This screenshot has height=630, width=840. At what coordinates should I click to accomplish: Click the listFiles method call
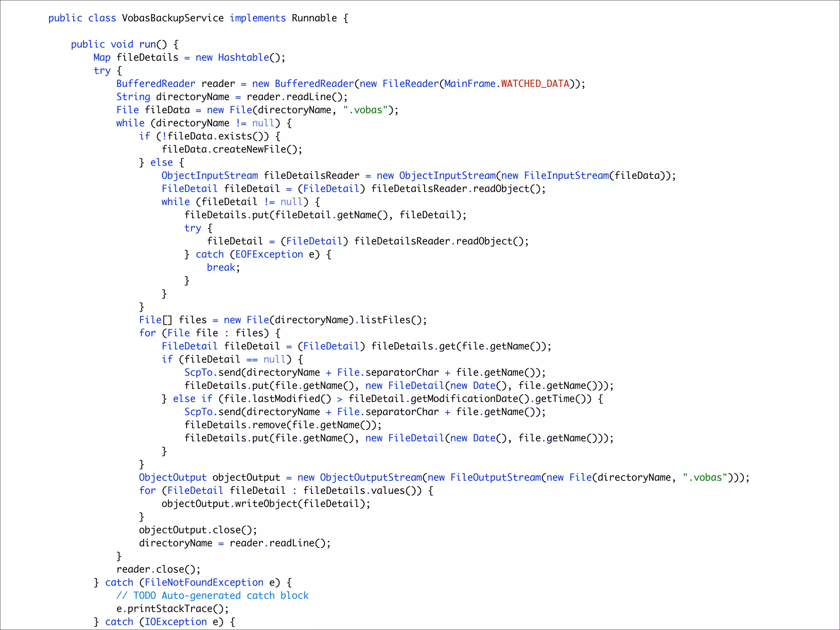click(x=385, y=320)
